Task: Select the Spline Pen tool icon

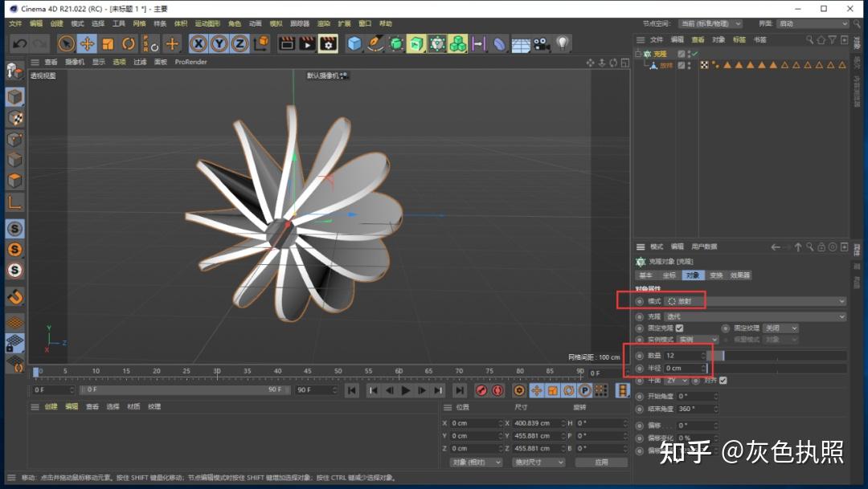Action: pos(375,43)
